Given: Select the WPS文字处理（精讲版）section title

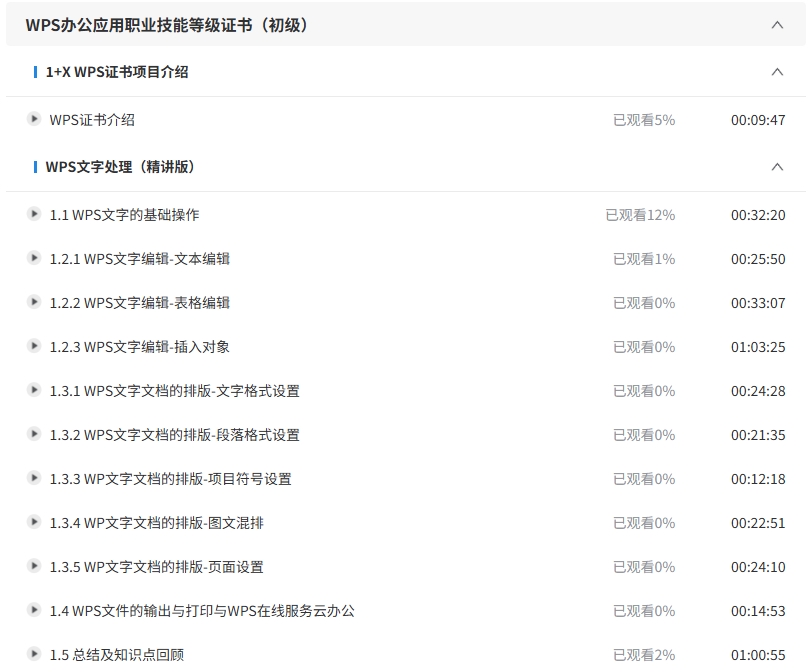Looking at the screenshot, I should point(120,167).
